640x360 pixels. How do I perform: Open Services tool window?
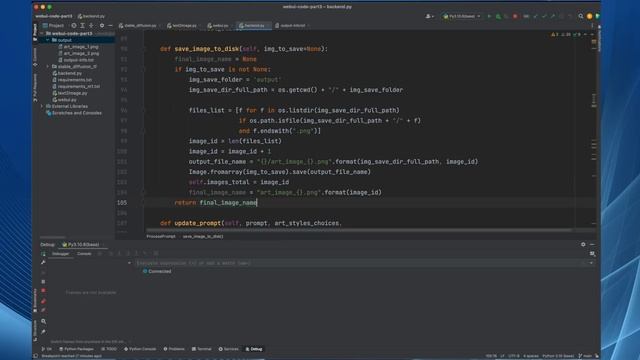pyautogui.click(x=229, y=349)
